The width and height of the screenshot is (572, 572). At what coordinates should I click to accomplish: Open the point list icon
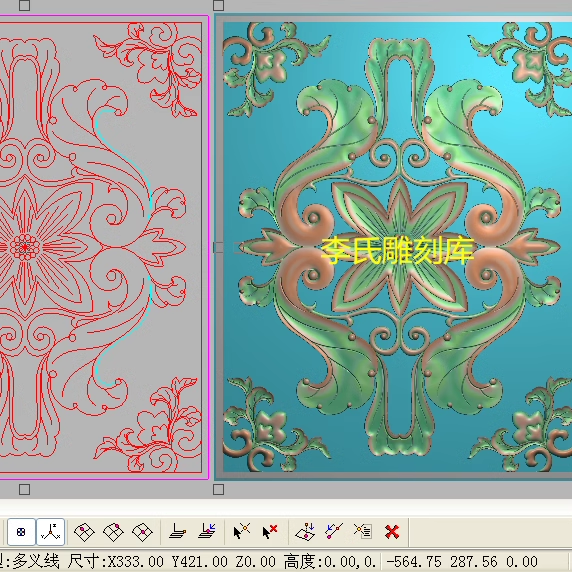(363, 532)
